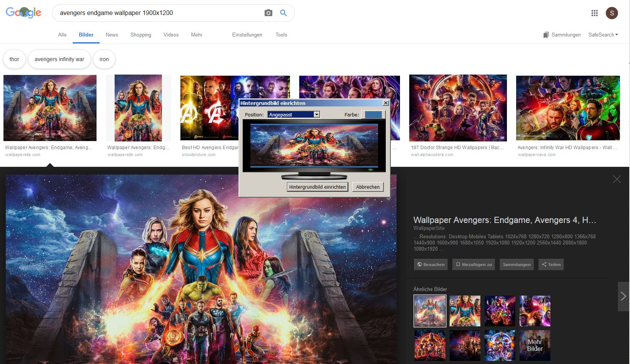Open Sammlungen via the bookmark icon at the top
Screen dimensions: 630x364
point(562,35)
